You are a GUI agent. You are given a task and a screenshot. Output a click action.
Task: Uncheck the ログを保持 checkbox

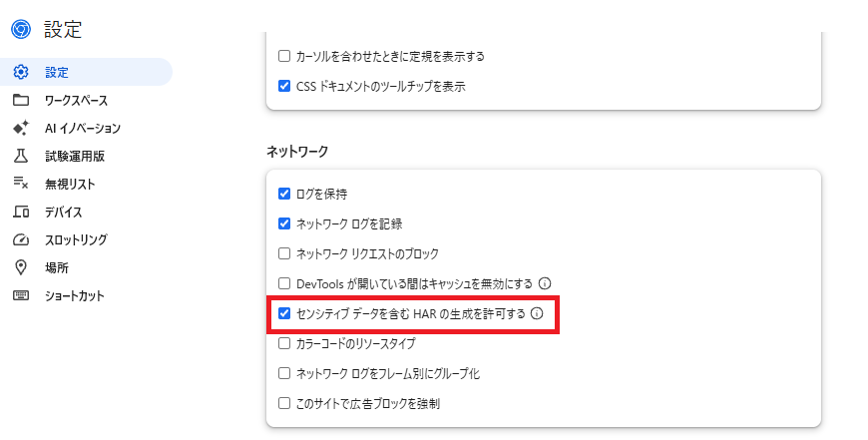(x=284, y=194)
